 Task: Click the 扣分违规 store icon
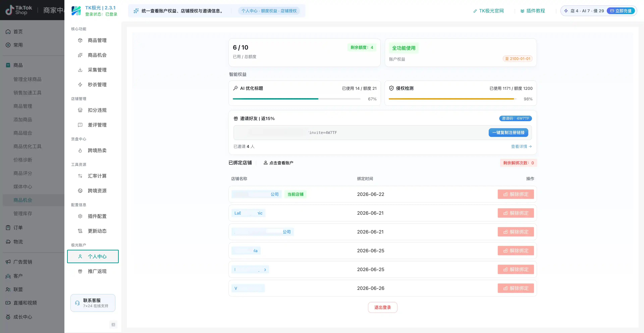(80, 110)
